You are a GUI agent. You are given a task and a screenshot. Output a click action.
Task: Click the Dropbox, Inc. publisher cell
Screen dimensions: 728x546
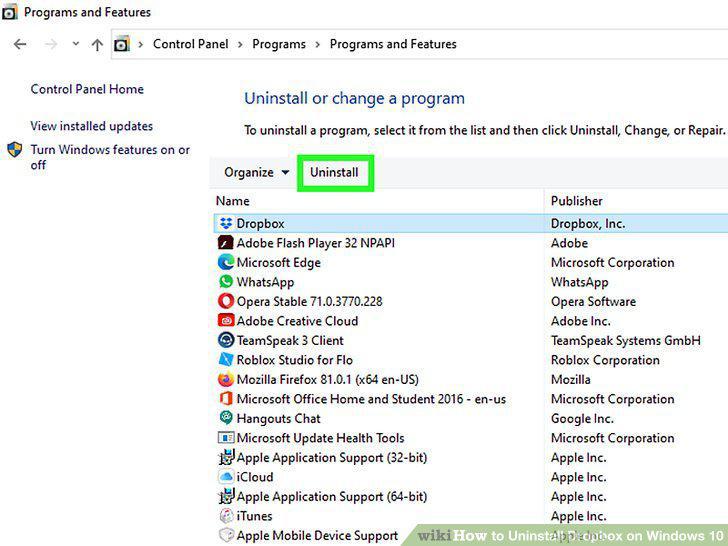(588, 223)
